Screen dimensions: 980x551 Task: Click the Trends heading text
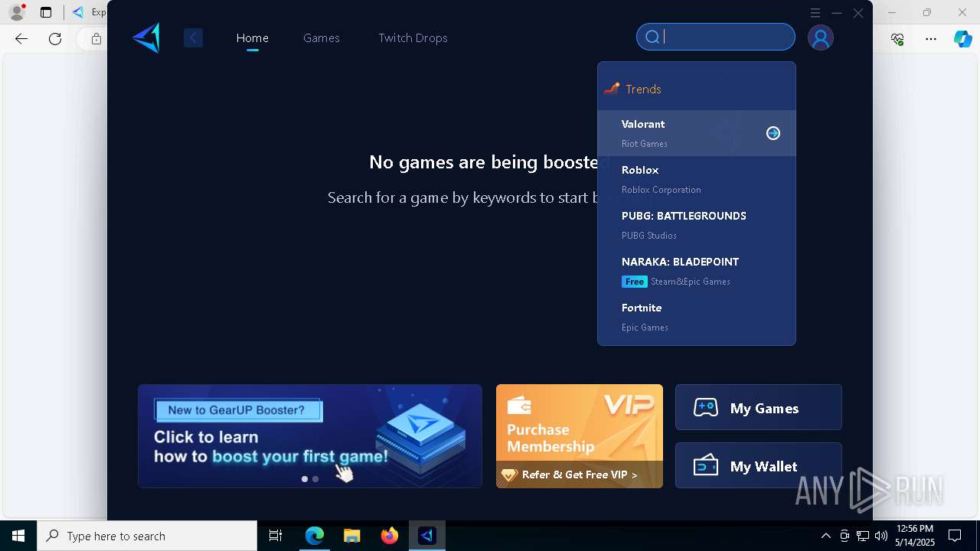click(643, 90)
